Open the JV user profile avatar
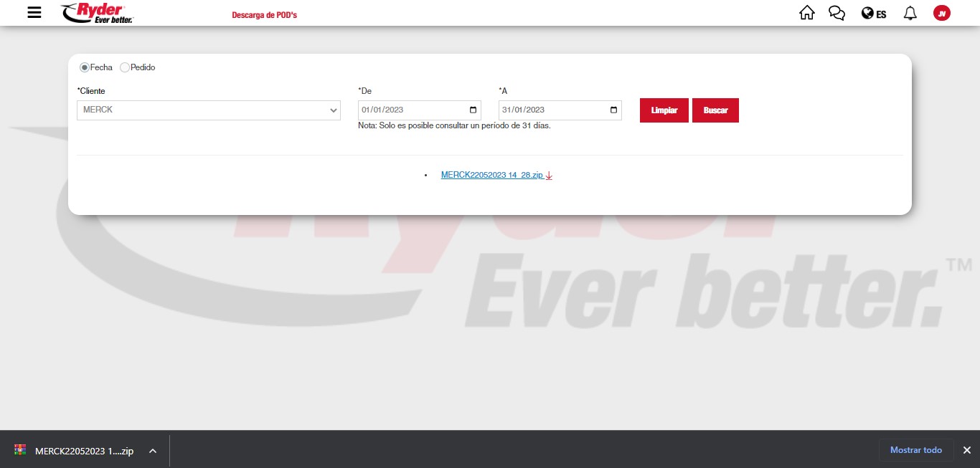 click(941, 13)
